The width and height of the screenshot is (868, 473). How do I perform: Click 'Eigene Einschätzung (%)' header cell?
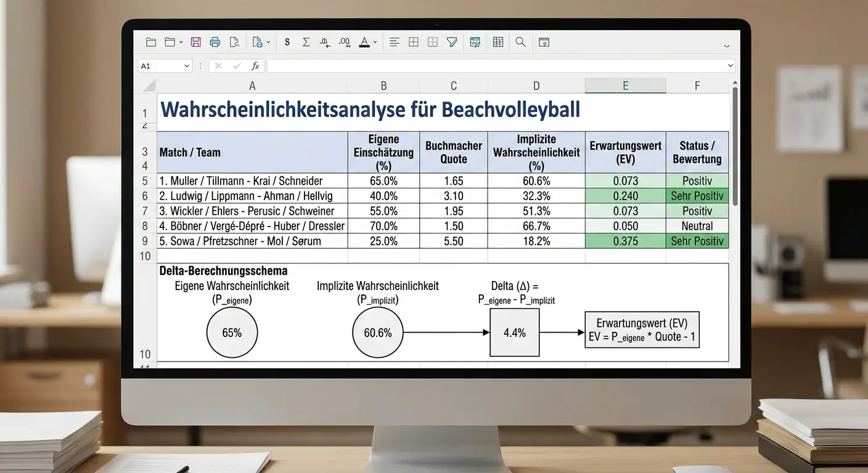[383, 152]
